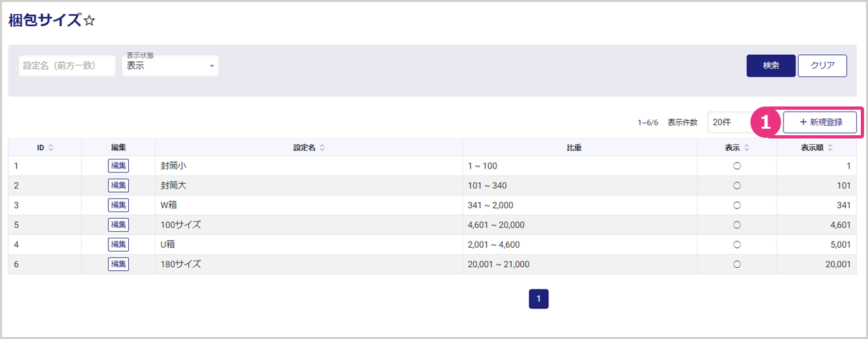Edit the 100サイズ row
The width and height of the screenshot is (868, 339).
(x=118, y=225)
